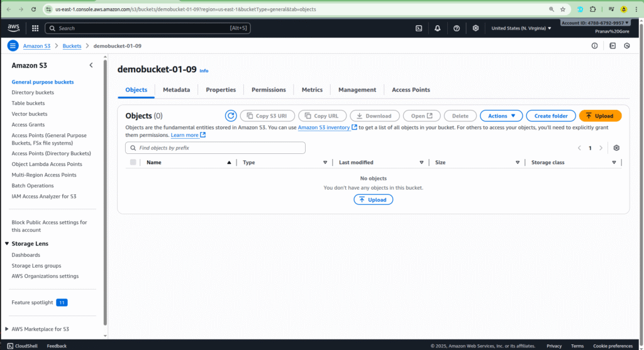Click the Create folder button
This screenshot has height=350, width=644.
551,116
